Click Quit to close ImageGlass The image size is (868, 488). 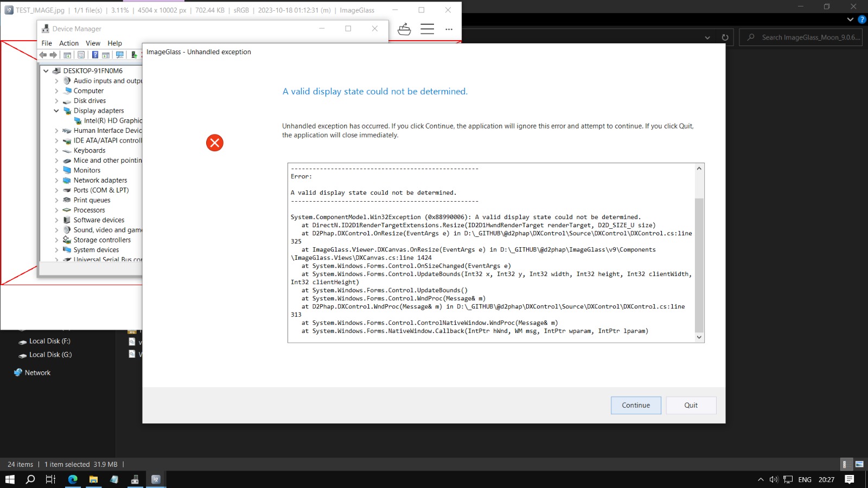point(691,405)
